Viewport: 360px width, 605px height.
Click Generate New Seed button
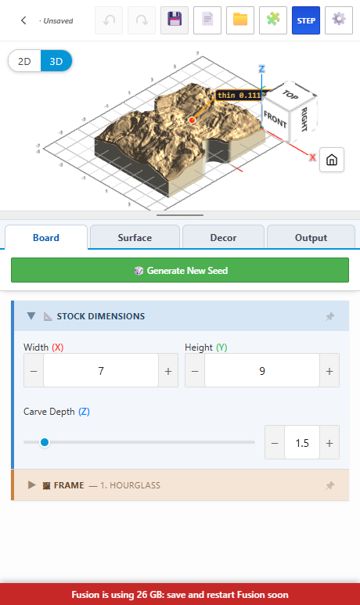(x=180, y=270)
